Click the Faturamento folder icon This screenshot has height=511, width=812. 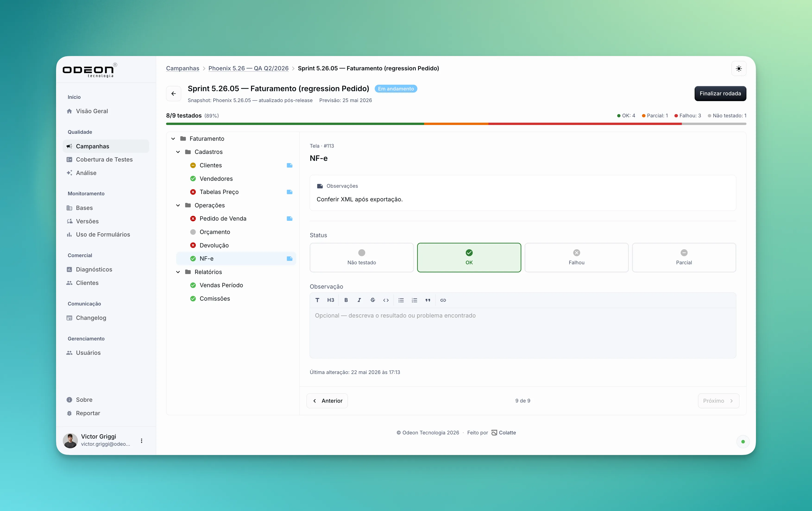pyautogui.click(x=183, y=138)
